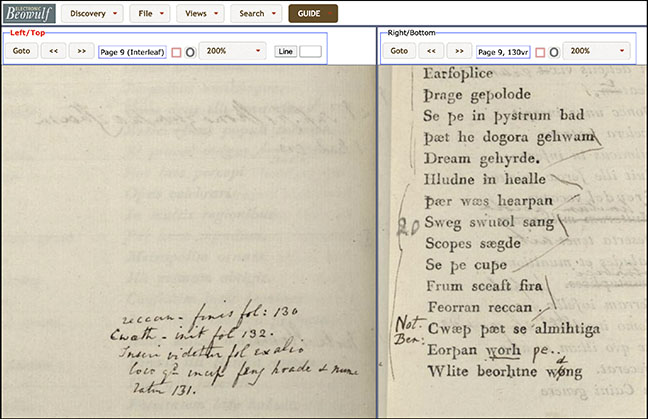The image size is (648, 419).
Task: Open the Search menu
Action: 256,14
